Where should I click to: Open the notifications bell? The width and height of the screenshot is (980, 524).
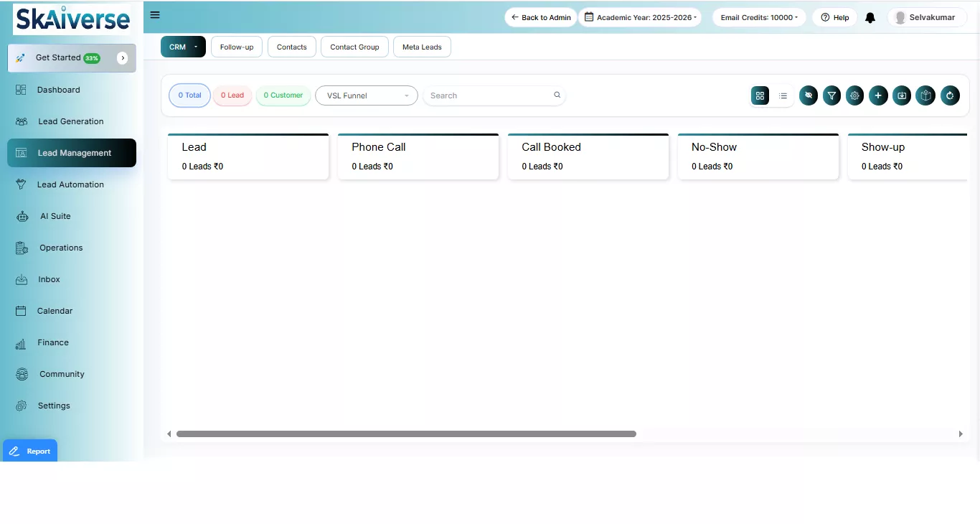[x=870, y=18]
